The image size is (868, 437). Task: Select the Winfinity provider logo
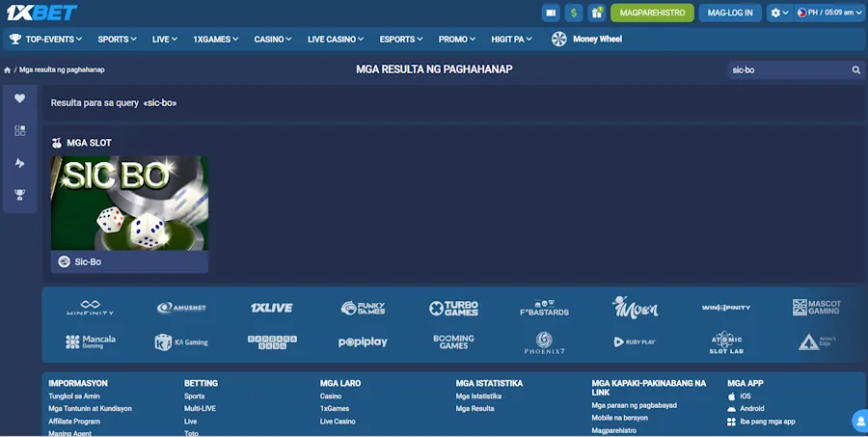tap(91, 308)
